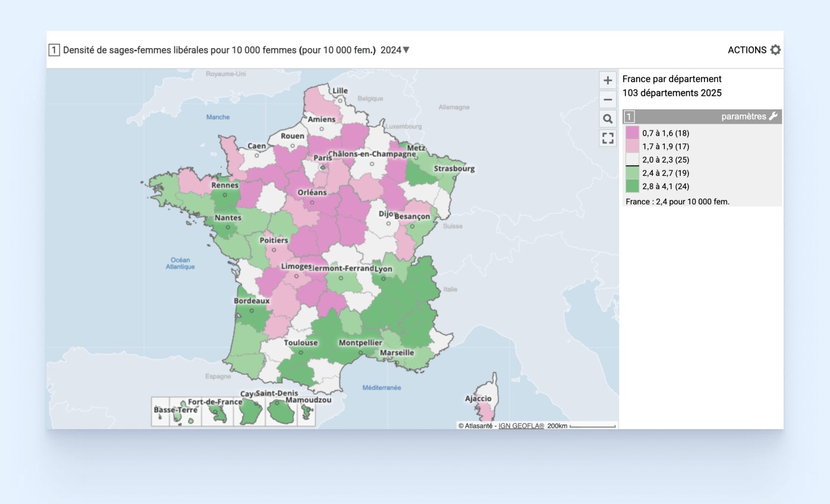Click the Strasbourg map label
Viewport: 830px width, 504px height.
click(x=454, y=169)
